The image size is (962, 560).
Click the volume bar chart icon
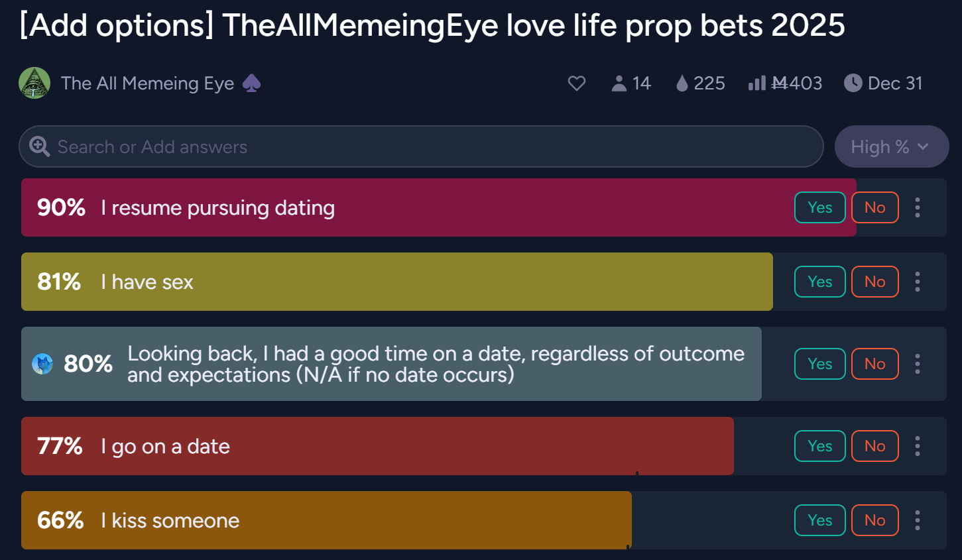click(x=756, y=84)
